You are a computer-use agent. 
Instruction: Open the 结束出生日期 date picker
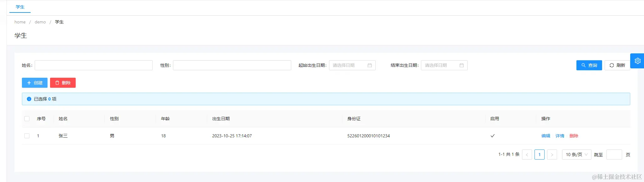[x=444, y=65]
